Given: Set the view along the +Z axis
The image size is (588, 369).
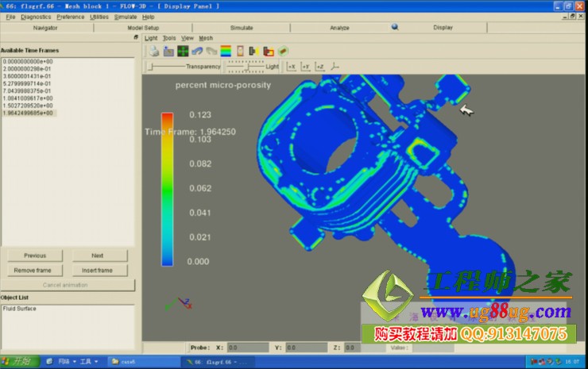Looking at the screenshot, I should [319, 67].
